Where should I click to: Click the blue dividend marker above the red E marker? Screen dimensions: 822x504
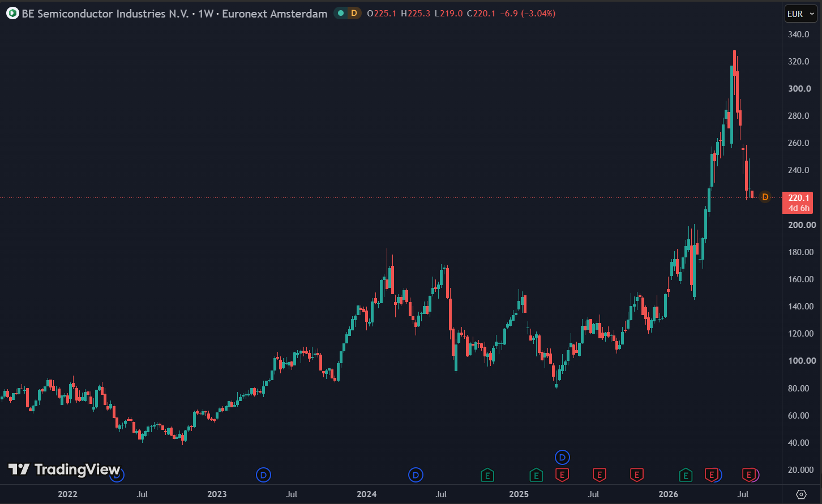(562, 456)
